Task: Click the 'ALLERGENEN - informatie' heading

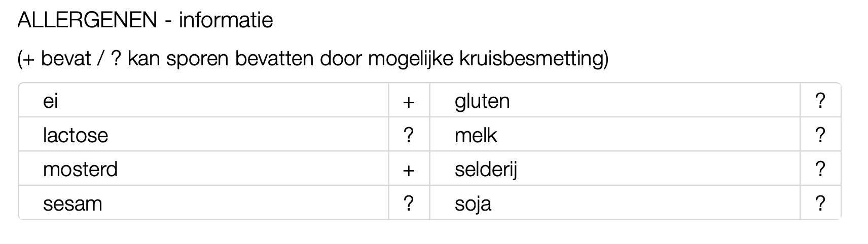Action: tap(145, 20)
